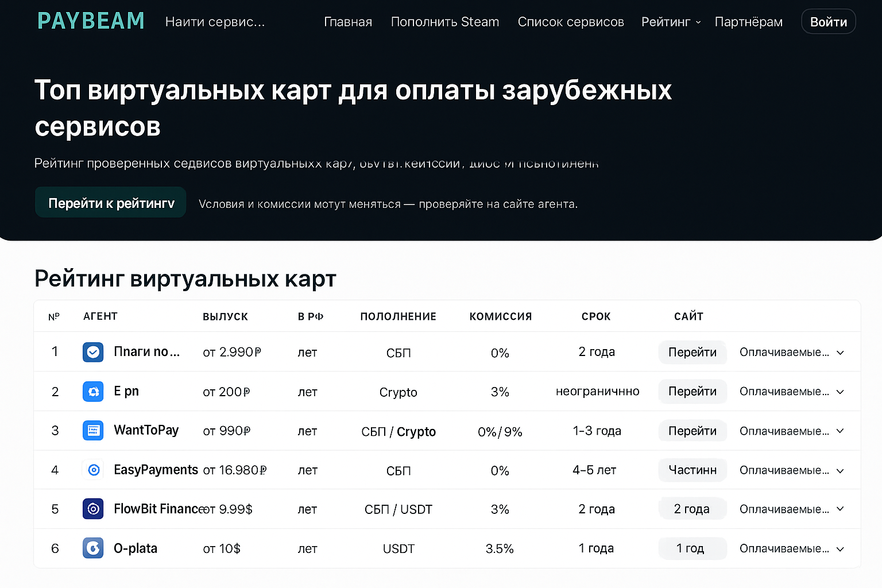Click the 0%/9% commission cell
The image size is (882, 588).
500,432
